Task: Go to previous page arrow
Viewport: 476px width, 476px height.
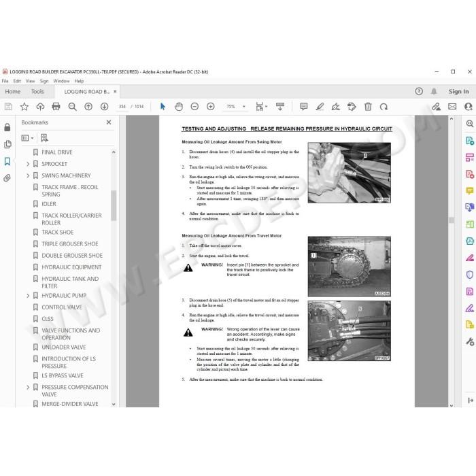Action: point(88,107)
